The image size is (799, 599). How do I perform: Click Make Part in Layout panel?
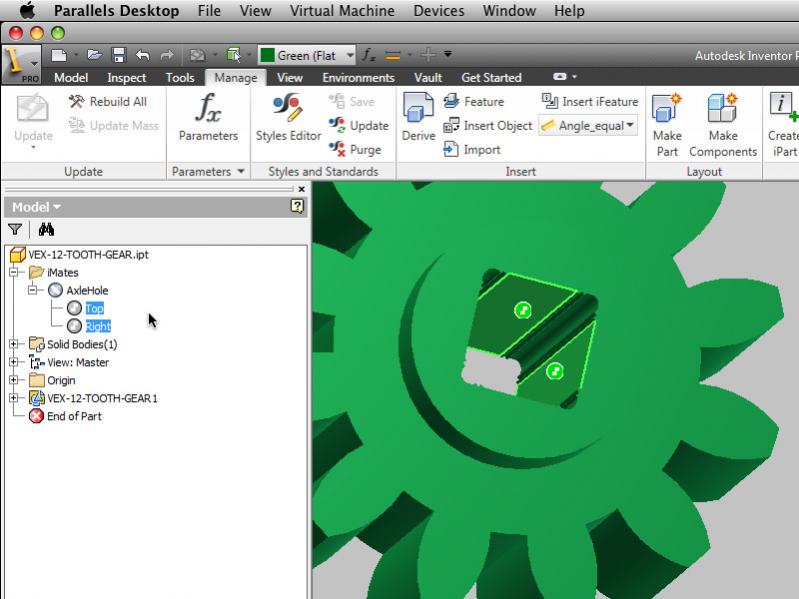pyautogui.click(x=667, y=125)
